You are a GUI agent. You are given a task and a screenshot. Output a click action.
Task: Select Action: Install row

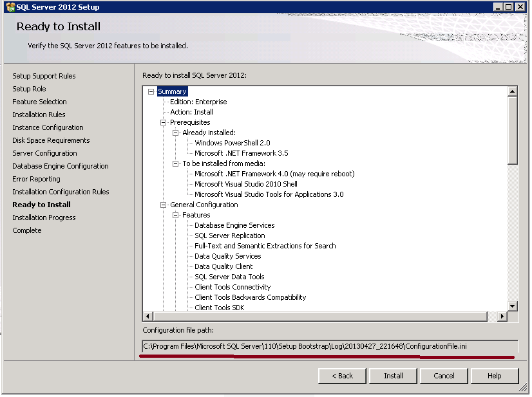(192, 112)
